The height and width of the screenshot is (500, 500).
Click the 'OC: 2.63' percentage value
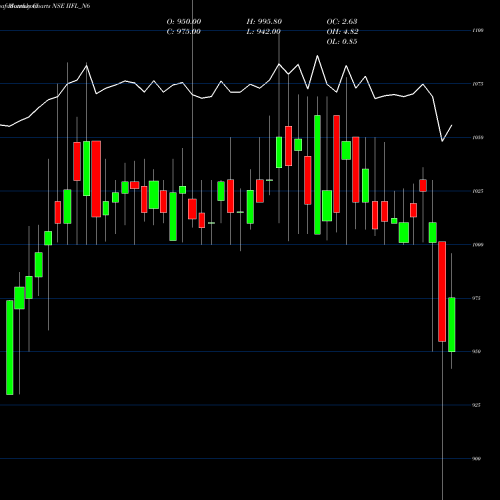click(x=342, y=22)
